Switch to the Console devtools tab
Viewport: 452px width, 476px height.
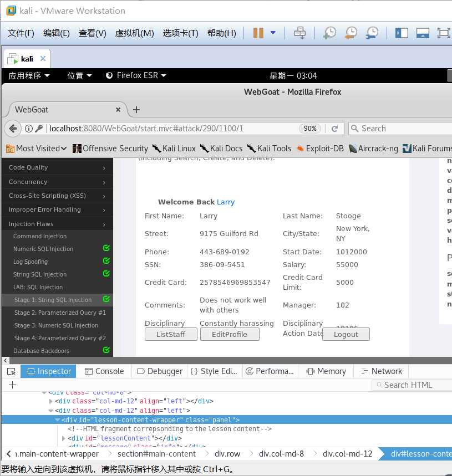pos(104,371)
